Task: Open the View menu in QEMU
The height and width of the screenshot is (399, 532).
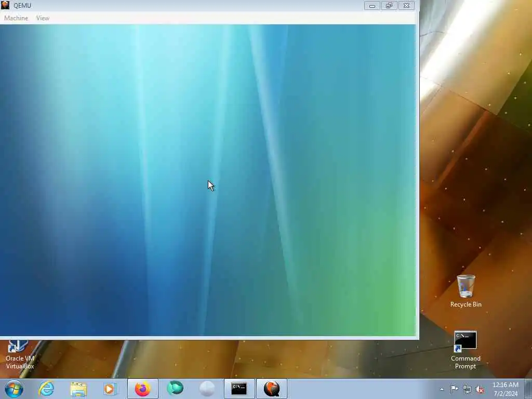Action: pyautogui.click(x=43, y=18)
